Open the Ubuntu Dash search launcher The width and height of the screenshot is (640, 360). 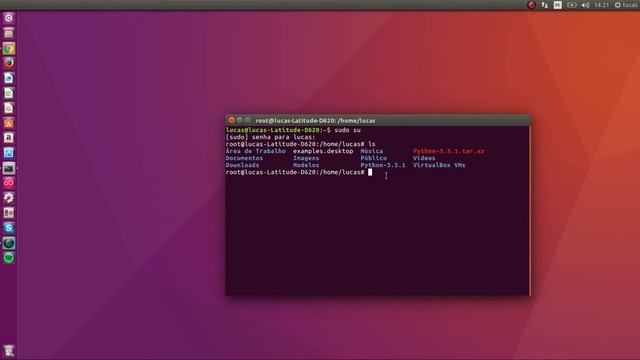click(x=9, y=18)
